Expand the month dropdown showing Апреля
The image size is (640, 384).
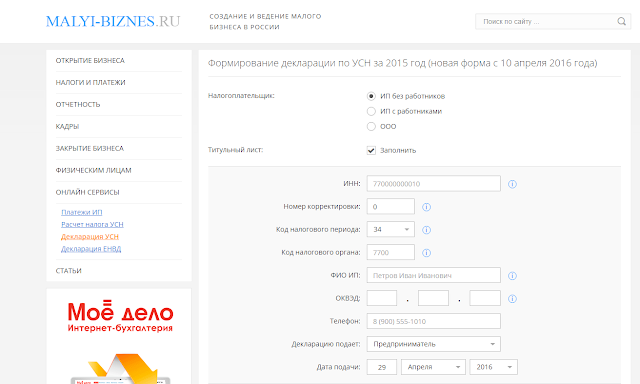[433, 367]
